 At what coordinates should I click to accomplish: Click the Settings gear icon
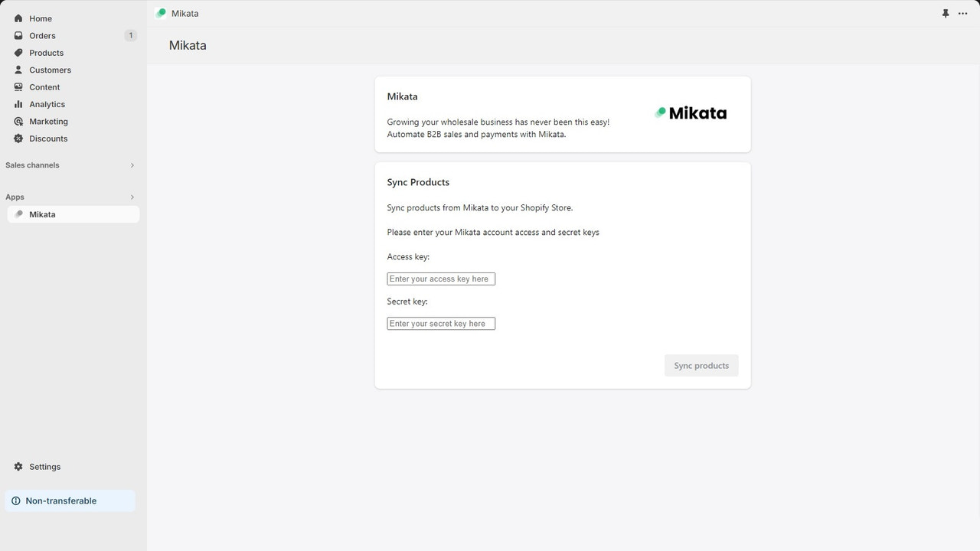coord(18,467)
